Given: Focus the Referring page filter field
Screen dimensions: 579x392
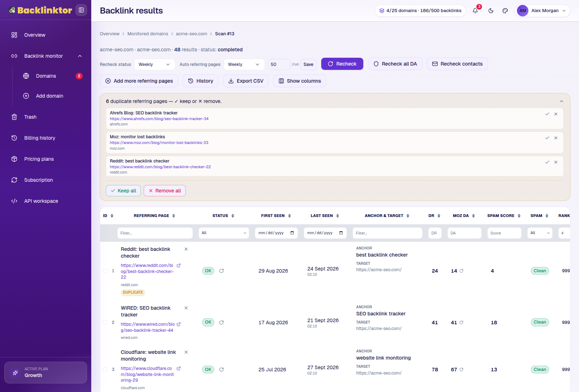Looking at the screenshot, I should point(155,233).
